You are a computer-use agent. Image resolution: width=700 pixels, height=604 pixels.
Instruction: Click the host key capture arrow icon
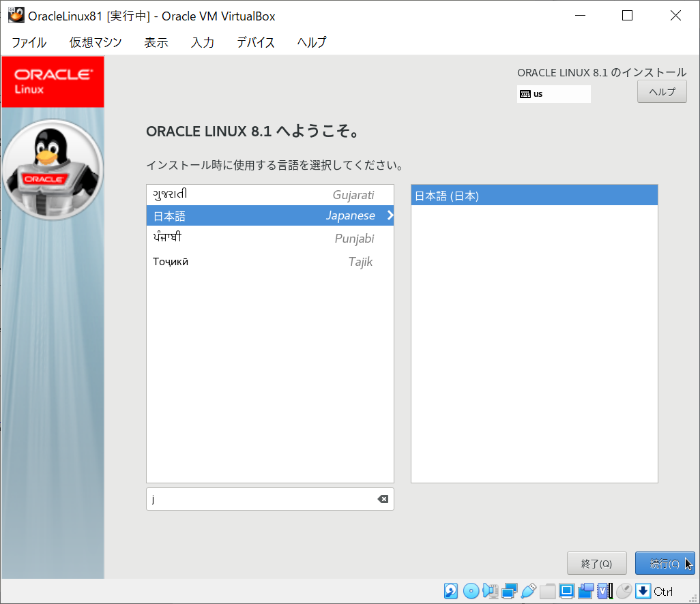643,591
